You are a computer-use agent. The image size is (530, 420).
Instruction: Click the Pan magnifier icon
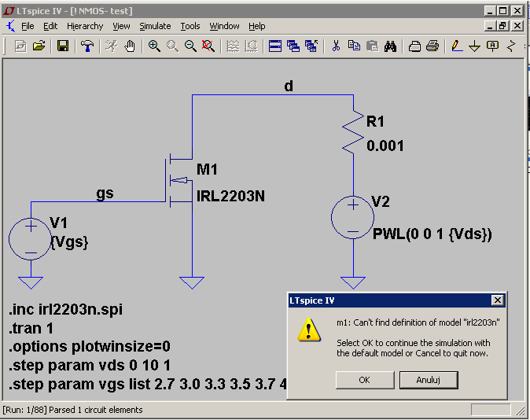pos(172,46)
